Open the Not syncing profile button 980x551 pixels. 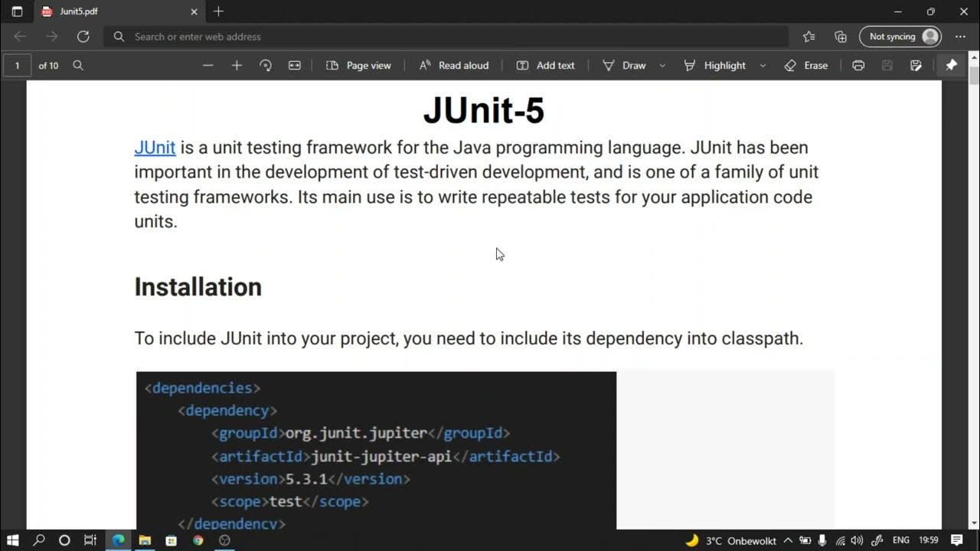(x=900, y=36)
